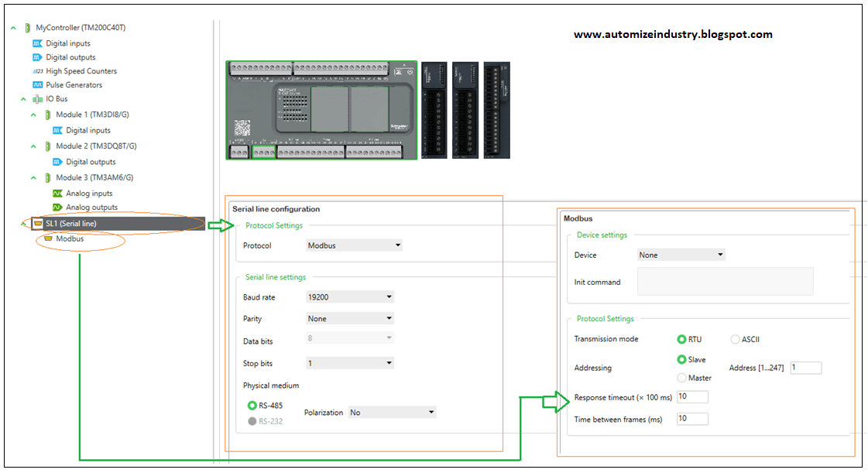Screen dimensions: 868x473
Task: Click the highlighted serial port on controller image
Action: tap(264, 153)
